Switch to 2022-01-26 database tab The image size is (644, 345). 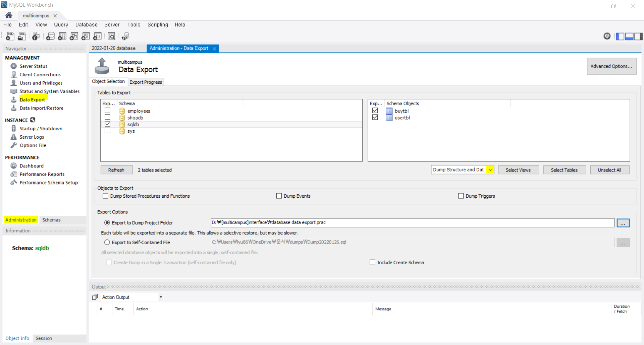point(114,48)
